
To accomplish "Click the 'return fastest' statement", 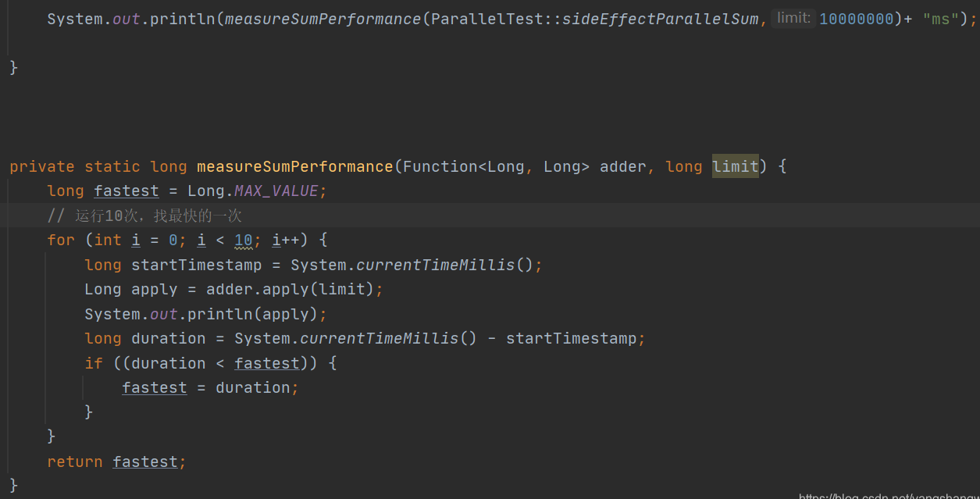I will tap(112, 462).
